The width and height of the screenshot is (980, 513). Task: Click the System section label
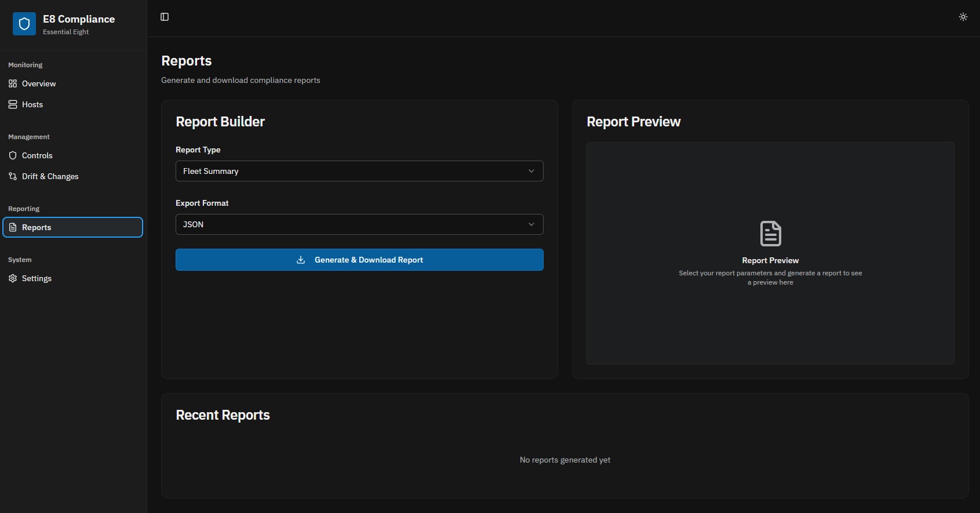tap(20, 260)
